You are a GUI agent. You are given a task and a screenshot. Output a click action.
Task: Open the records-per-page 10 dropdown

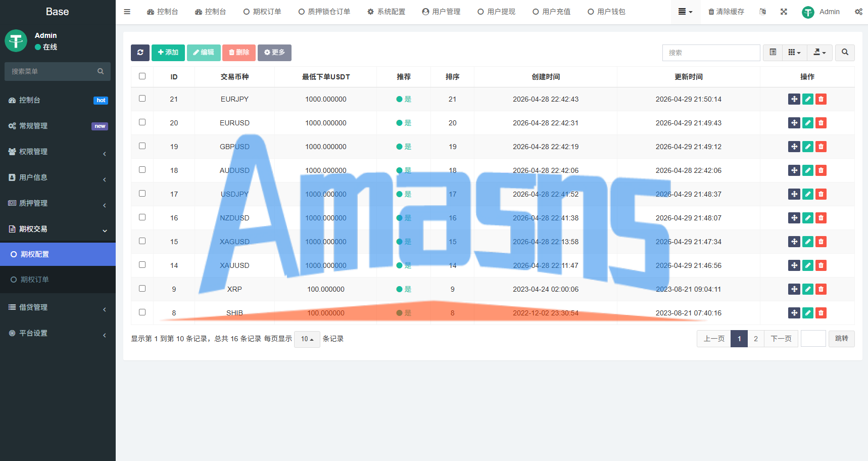(x=307, y=339)
